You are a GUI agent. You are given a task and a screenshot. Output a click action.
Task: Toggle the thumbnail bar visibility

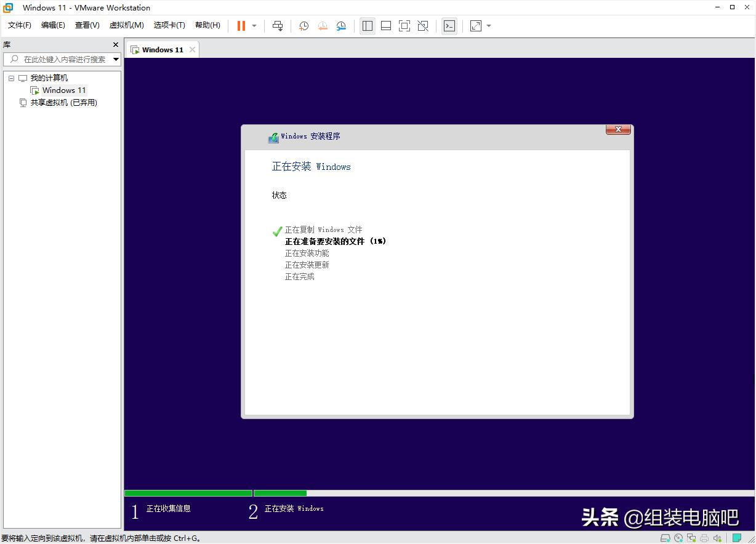point(386,26)
